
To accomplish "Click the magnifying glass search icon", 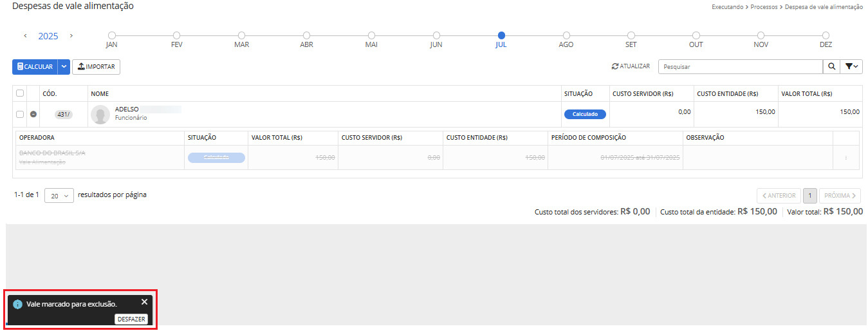I will (x=832, y=66).
